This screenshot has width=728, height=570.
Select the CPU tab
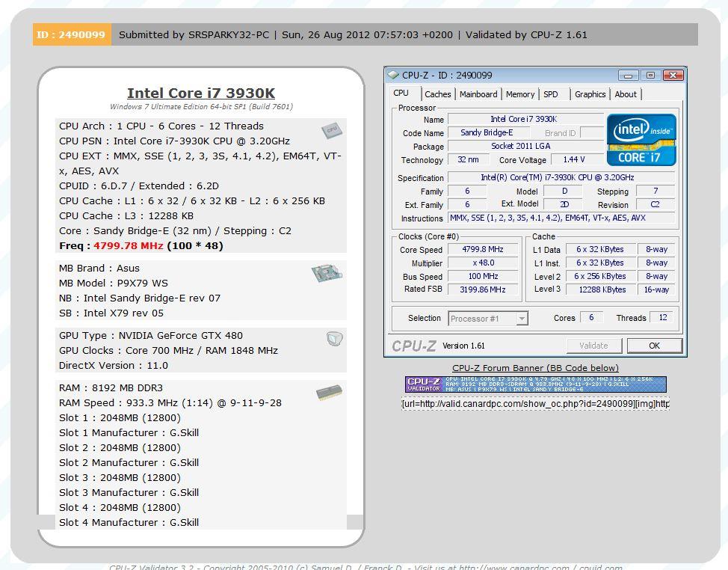tap(401, 93)
